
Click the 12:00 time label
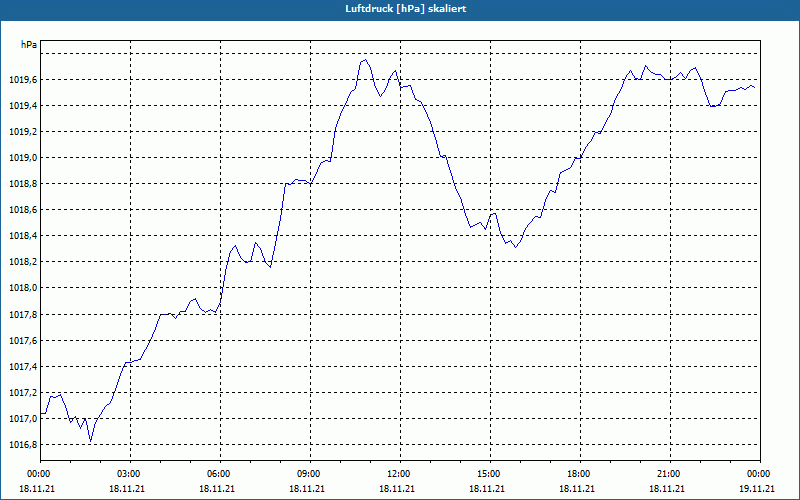pyautogui.click(x=400, y=473)
